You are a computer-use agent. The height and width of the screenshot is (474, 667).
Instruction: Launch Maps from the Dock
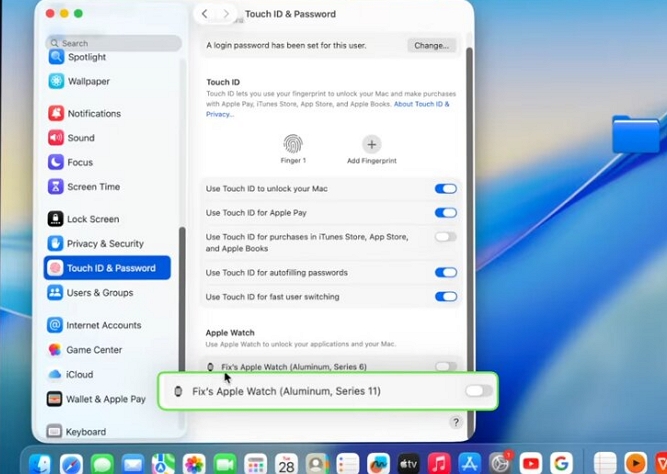point(163,464)
